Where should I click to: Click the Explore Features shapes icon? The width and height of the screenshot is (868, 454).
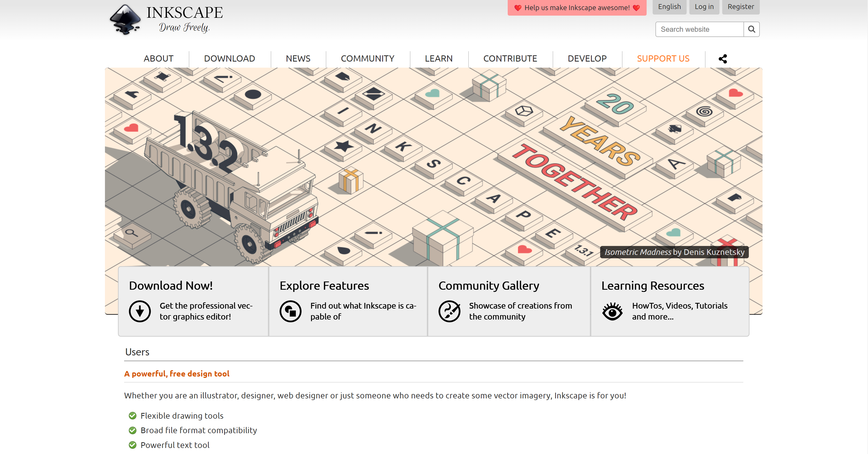[290, 311]
